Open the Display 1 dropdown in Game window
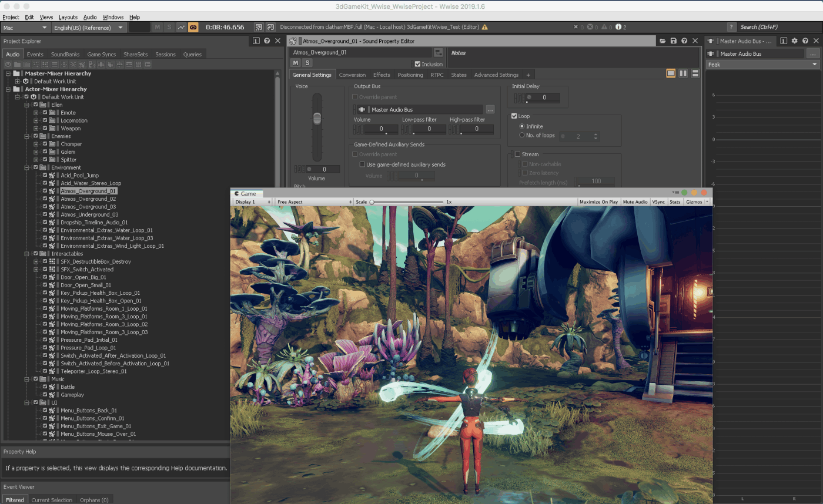The width and height of the screenshot is (823, 504). 252,202
